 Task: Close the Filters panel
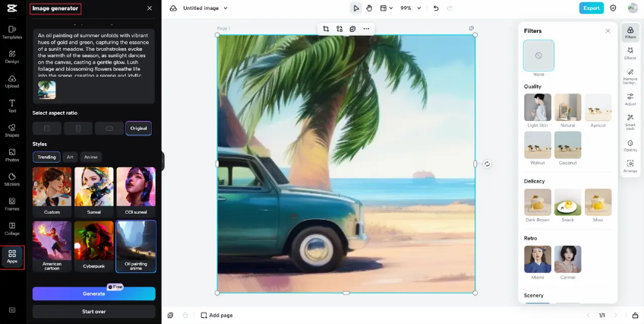pos(608,31)
